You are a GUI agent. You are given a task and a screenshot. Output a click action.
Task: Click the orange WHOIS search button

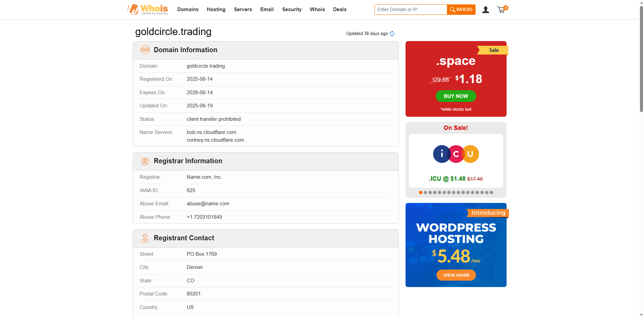pos(461,9)
